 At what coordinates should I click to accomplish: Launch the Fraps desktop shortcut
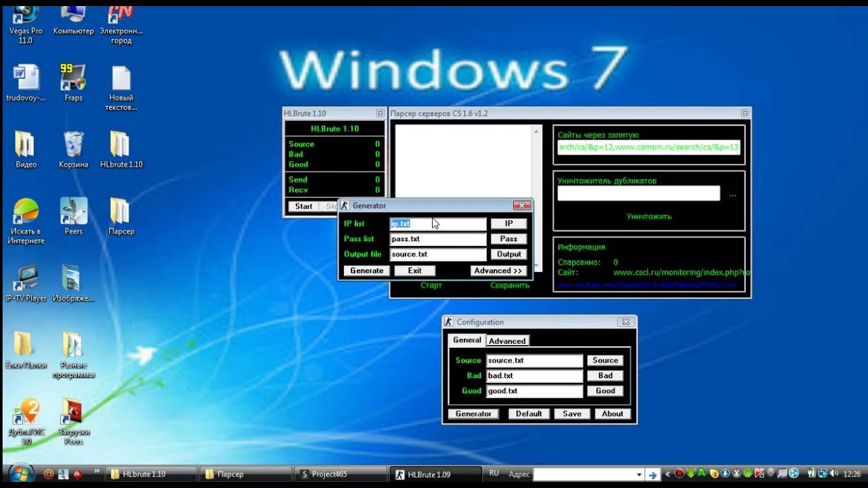point(73,83)
